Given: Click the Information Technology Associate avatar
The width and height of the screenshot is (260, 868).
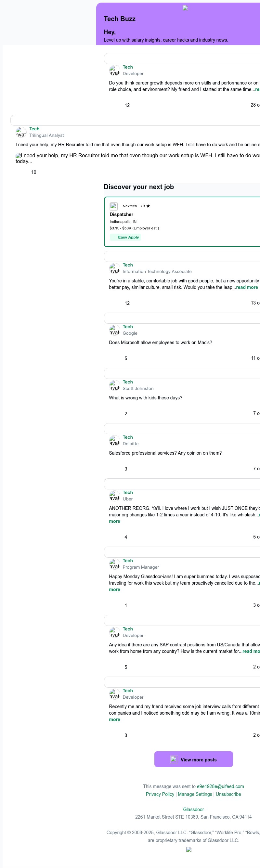Looking at the screenshot, I should 114,268.
